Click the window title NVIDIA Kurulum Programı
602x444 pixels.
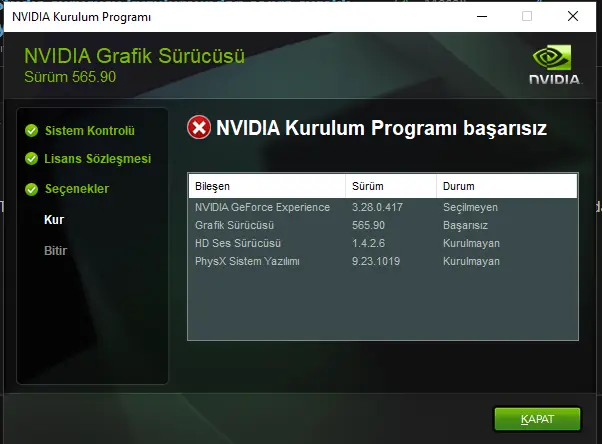(81, 17)
